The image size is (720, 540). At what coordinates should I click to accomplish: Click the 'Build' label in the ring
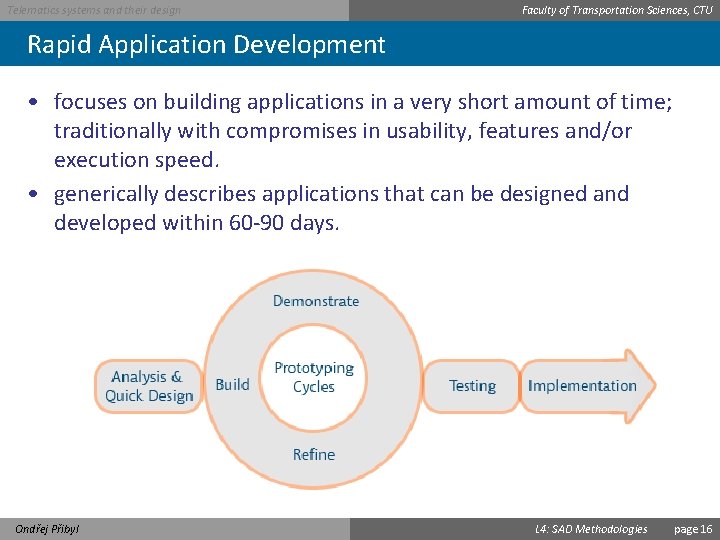pyautogui.click(x=232, y=384)
